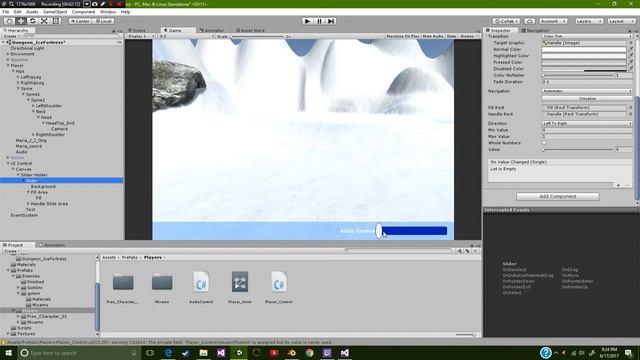This screenshot has width=640, height=360.
Task: Step one frame forward
Action: (331, 21)
